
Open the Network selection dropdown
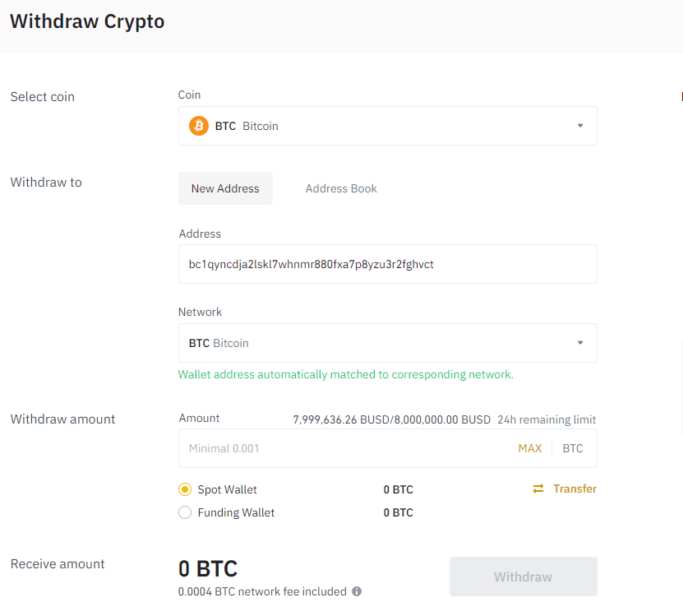[x=388, y=343]
